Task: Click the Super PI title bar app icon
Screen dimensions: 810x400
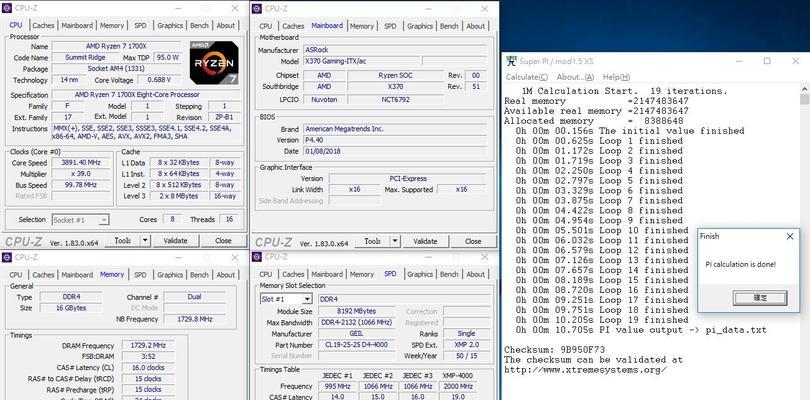Action: coord(511,61)
